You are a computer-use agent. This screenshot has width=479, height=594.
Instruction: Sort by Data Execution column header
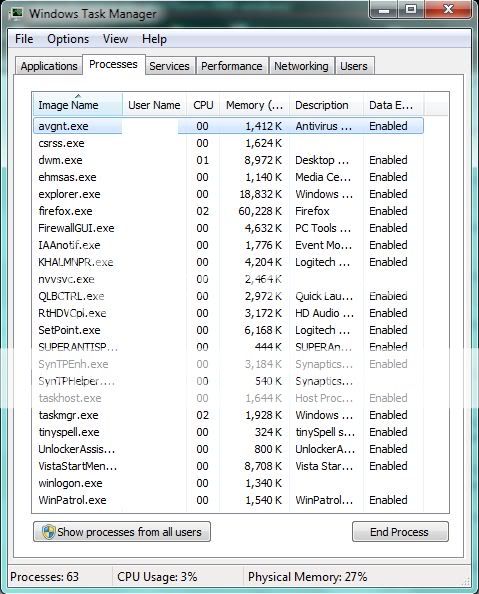point(393,105)
